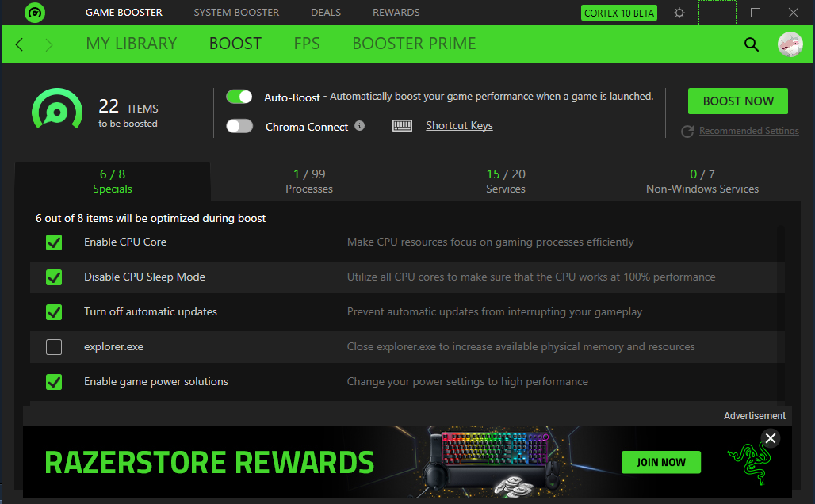Click the search magnifier icon
The image size is (815, 504).
(x=751, y=44)
